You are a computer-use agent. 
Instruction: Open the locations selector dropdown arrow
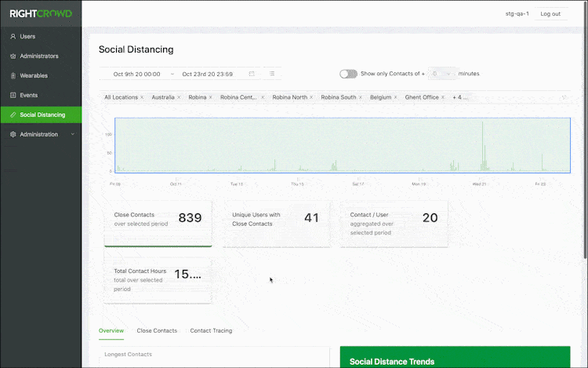tap(564, 97)
